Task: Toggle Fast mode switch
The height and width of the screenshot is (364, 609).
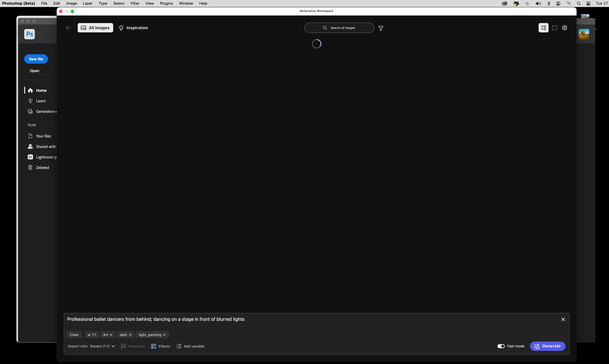Action: [501, 346]
